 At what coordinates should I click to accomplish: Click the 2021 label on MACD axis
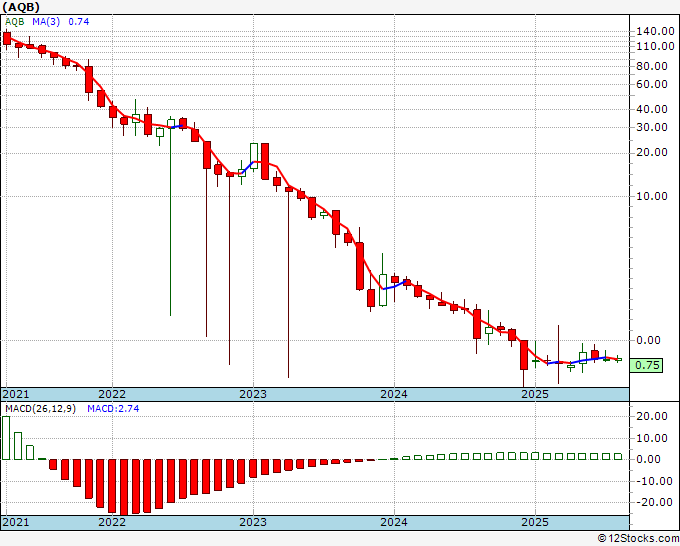coord(16,522)
